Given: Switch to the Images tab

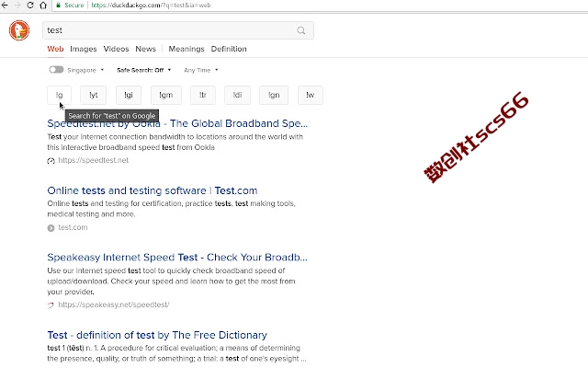Looking at the screenshot, I should (x=84, y=49).
